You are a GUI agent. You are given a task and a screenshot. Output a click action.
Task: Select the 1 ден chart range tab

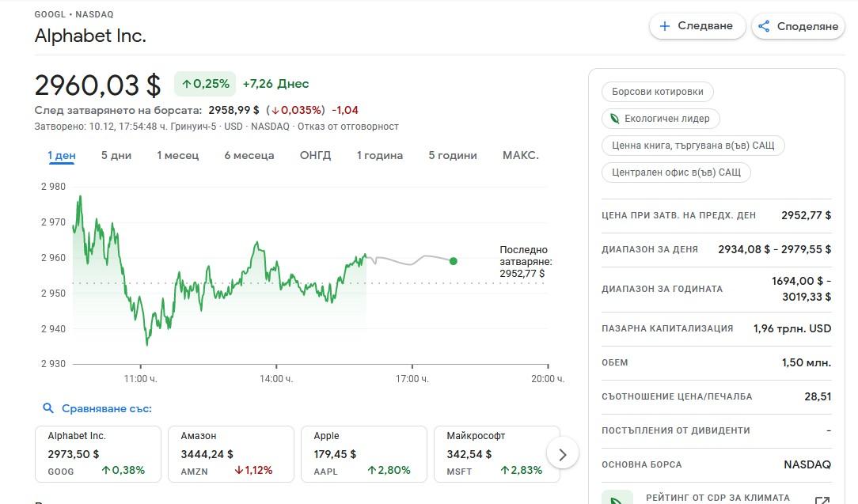coord(61,155)
